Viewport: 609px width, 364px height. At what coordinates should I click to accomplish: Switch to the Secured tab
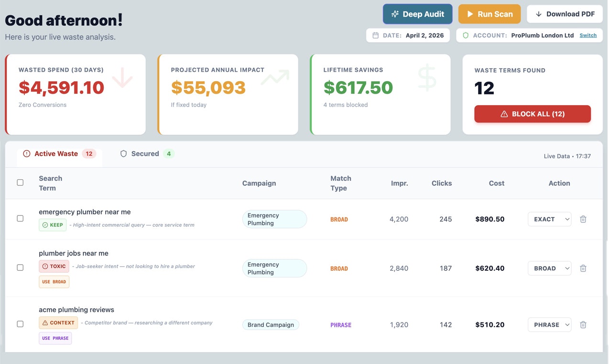coord(147,154)
